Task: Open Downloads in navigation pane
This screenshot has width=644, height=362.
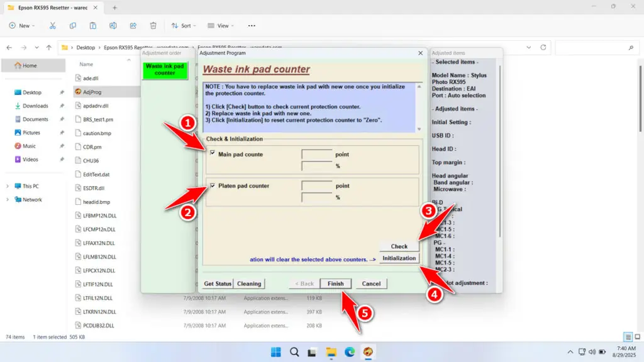Action: (x=35, y=106)
